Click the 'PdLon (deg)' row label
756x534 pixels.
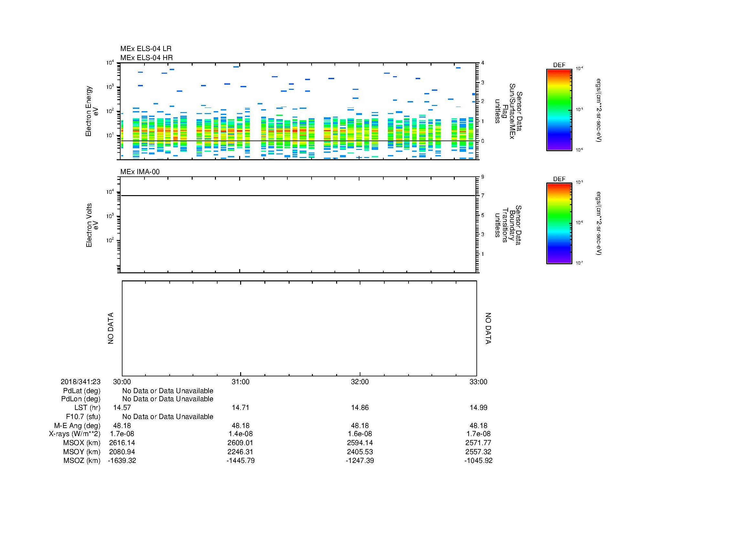pos(81,399)
